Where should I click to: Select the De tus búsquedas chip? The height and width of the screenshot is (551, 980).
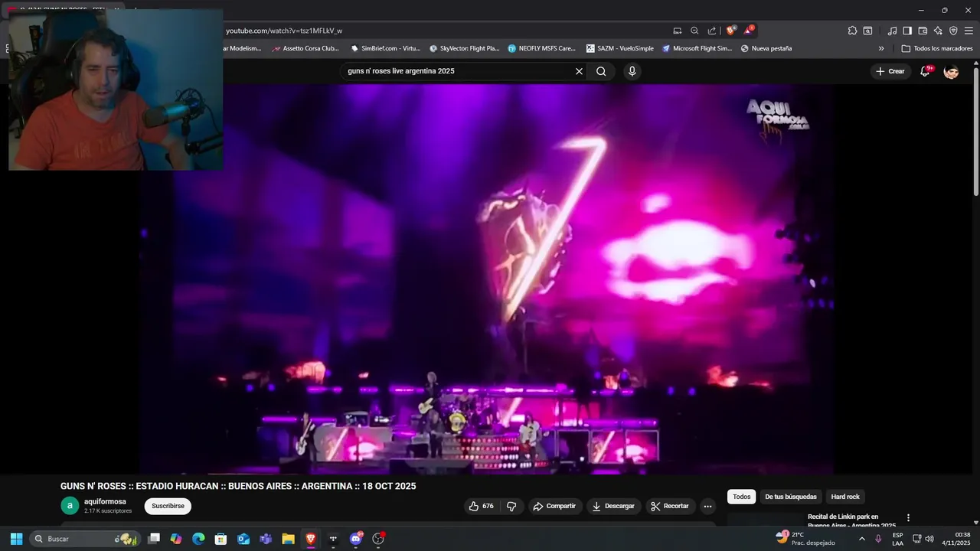[791, 497]
